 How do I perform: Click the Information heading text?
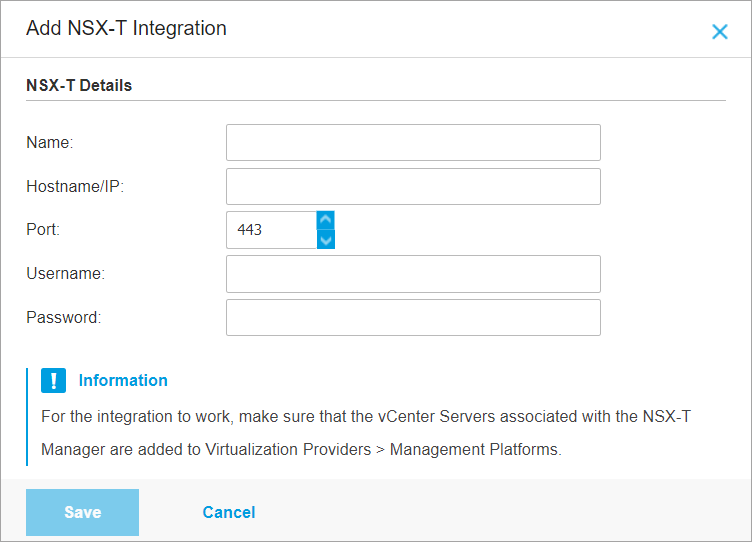(123, 381)
